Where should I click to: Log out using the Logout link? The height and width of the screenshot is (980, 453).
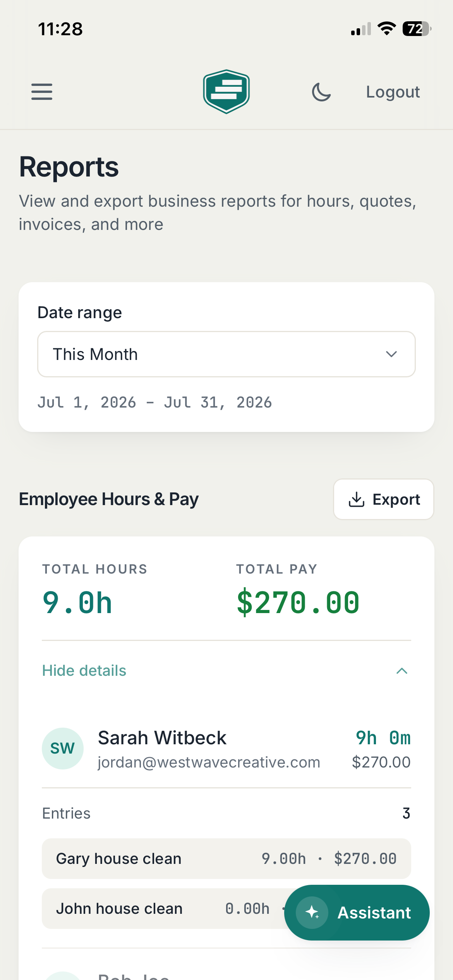click(393, 92)
